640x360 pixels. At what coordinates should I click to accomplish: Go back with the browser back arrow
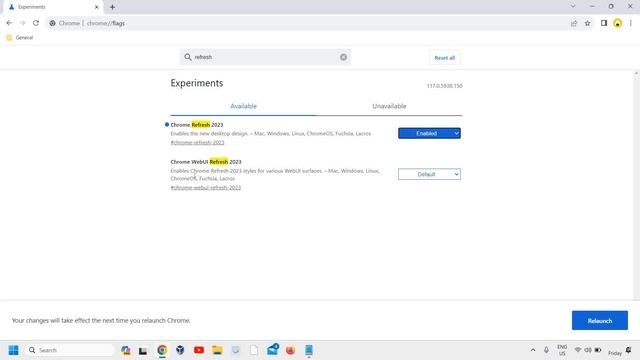[9, 23]
